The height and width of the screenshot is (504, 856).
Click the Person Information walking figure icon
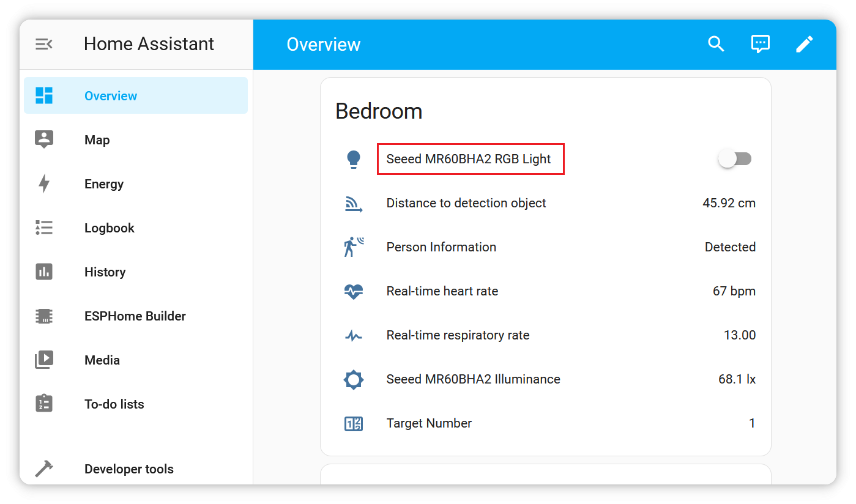click(354, 247)
